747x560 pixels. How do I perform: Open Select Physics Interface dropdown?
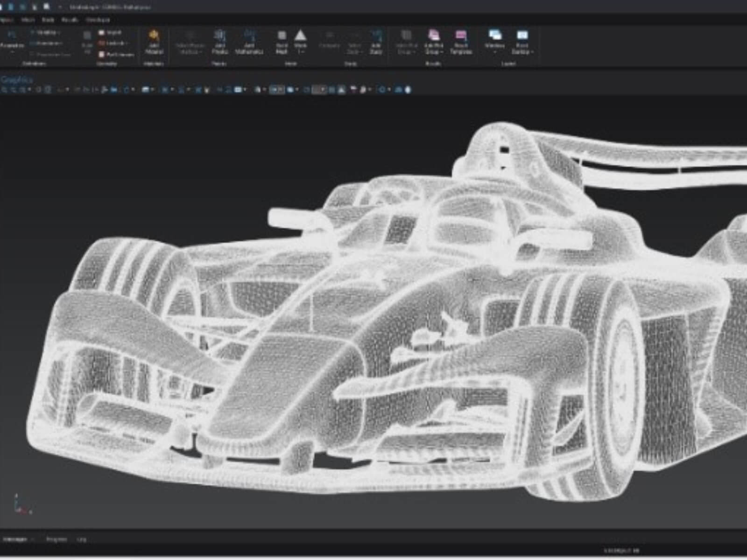(x=190, y=42)
